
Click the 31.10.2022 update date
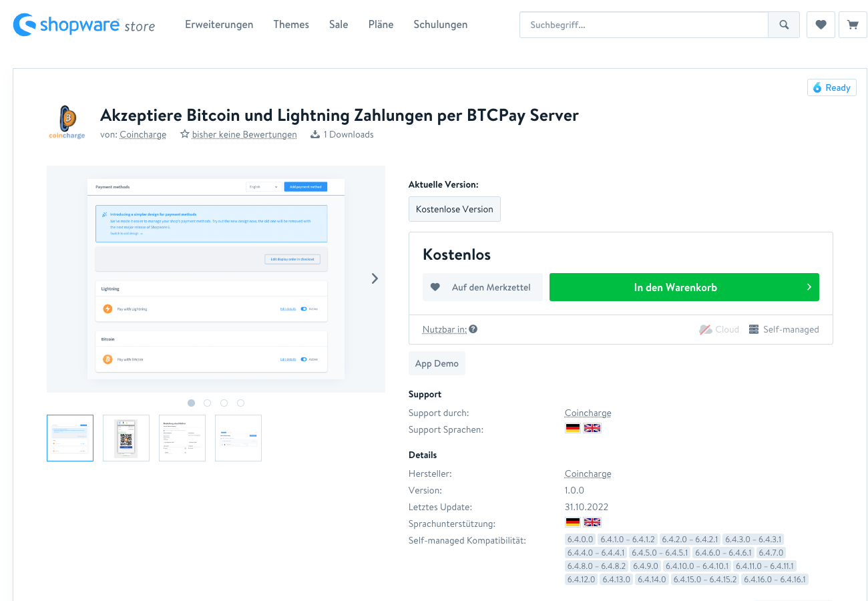click(x=587, y=507)
